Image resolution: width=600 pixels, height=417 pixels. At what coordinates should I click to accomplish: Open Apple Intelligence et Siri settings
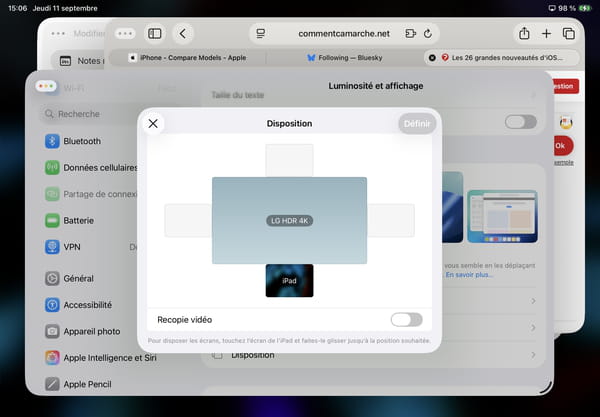click(x=110, y=357)
